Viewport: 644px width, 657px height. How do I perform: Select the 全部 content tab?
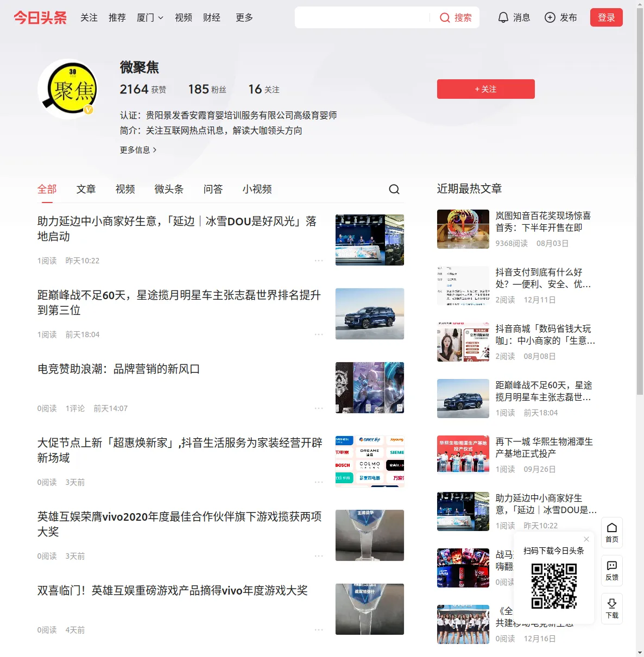(47, 189)
